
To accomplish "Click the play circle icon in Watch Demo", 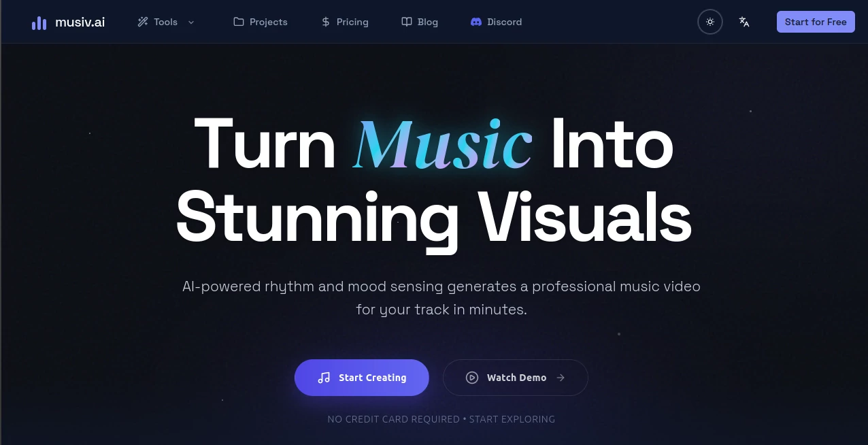I will coord(472,378).
